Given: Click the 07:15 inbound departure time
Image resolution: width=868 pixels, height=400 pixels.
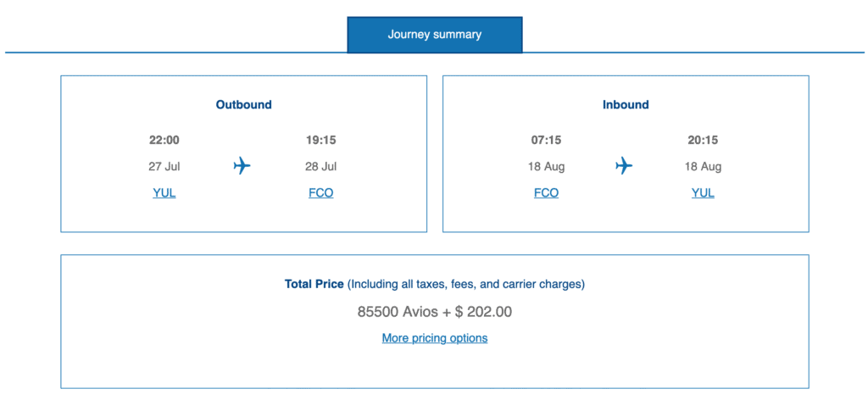Looking at the screenshot, I should click(546, 140).
